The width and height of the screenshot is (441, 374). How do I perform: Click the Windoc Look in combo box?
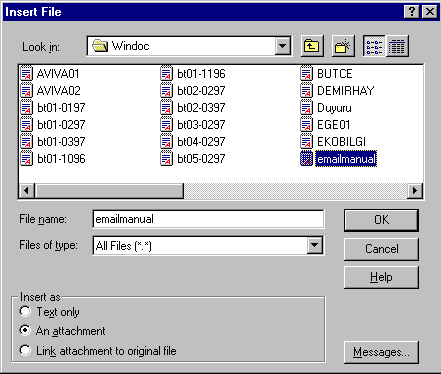point(189,46)
